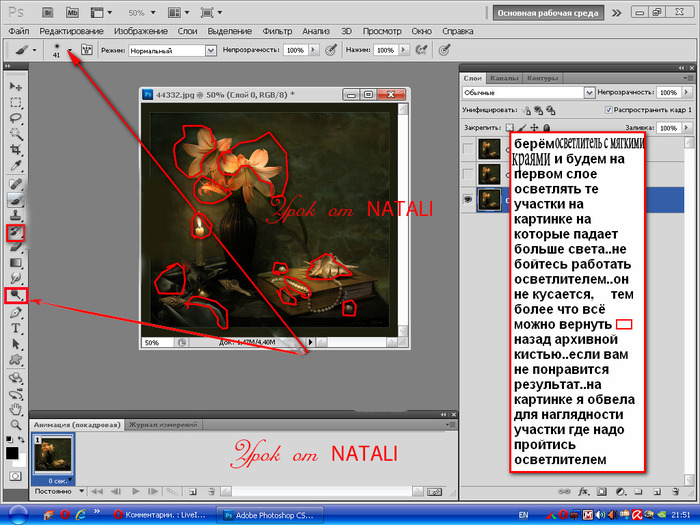The width and height of the screenshot is (700, 525).
Task: Select the Crop tool
Action: tap(16, 150)
